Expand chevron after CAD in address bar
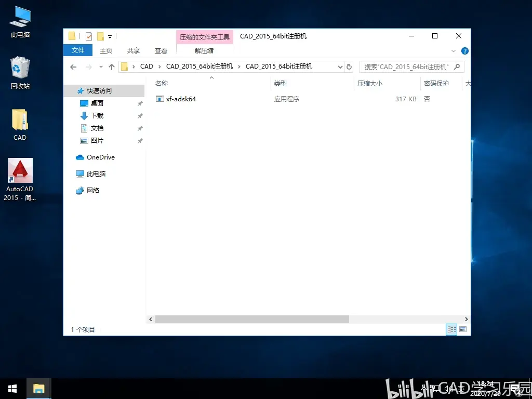532x399 pixels. point(159,66)
